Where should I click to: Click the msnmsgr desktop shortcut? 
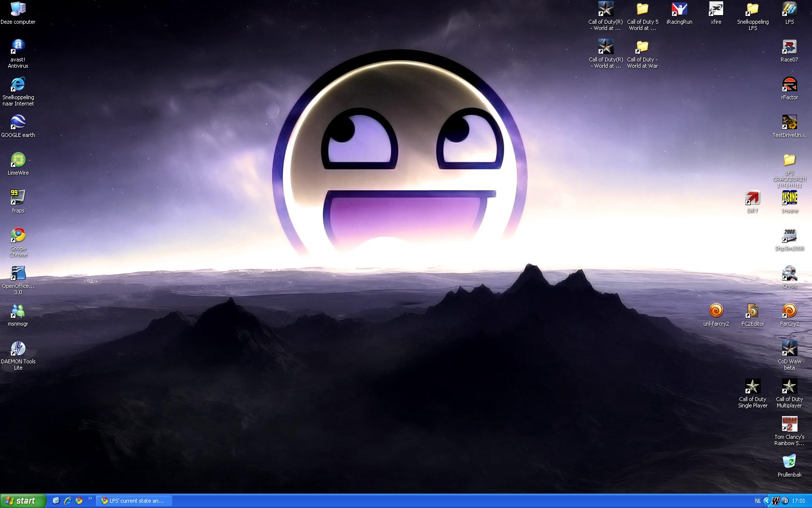[x=18, y=314]
